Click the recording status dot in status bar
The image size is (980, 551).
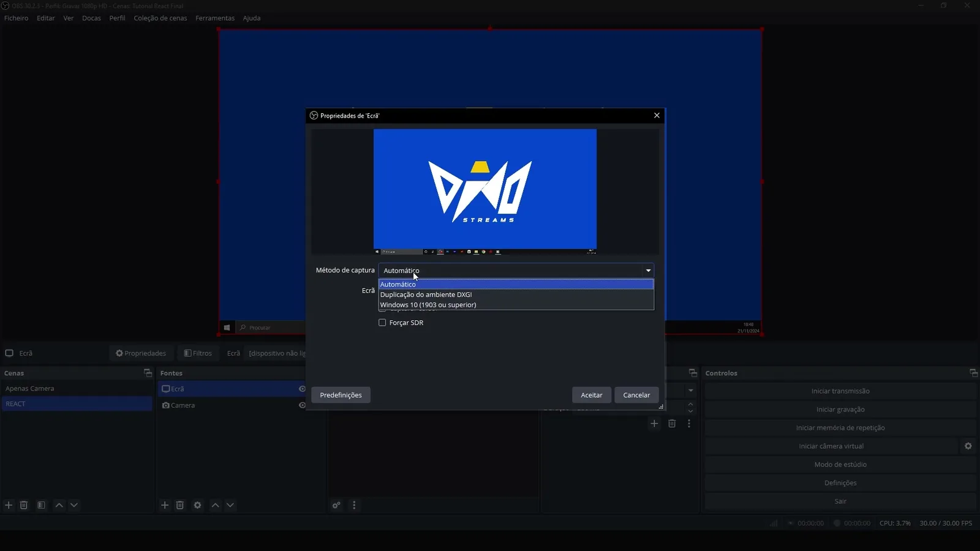[x=837, y=523]
